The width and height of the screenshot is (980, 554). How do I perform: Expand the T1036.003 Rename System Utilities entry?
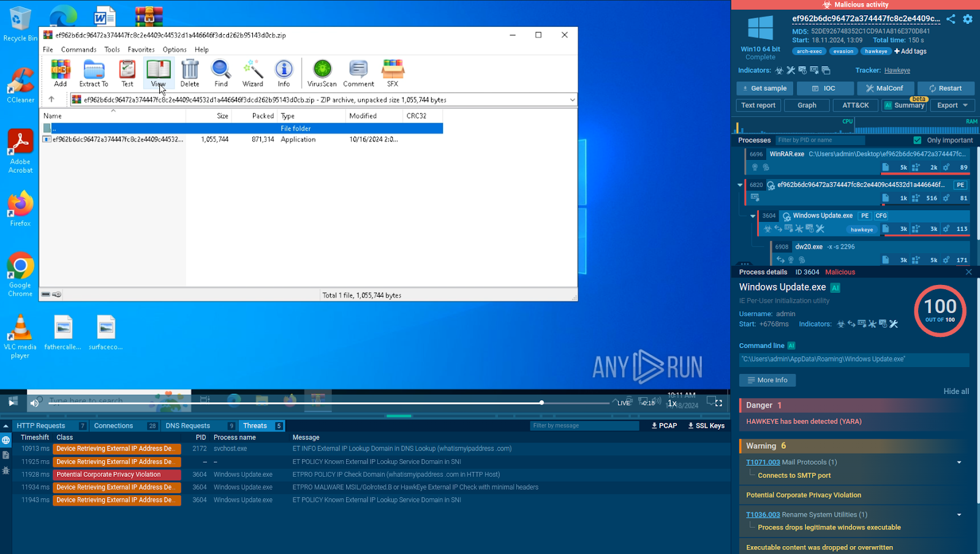(x=959, y=515)
